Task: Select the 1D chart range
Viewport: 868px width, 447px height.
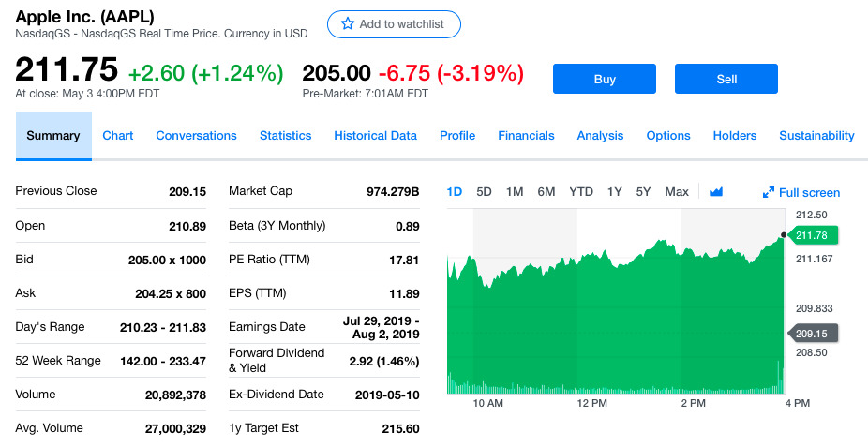Action: pyautogui.click(x=454, y=192)
